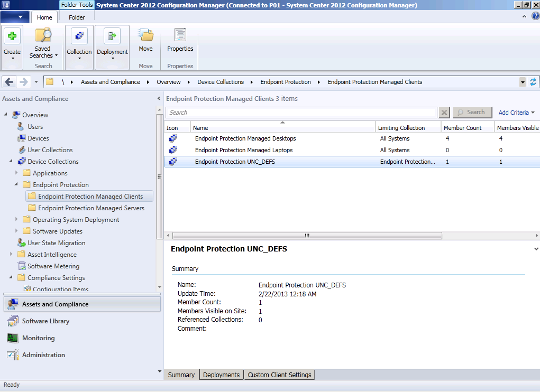This screenshot has height=392, width=540.
Task: Collapse the ribbon with the caret
Action: click(524, 16)
